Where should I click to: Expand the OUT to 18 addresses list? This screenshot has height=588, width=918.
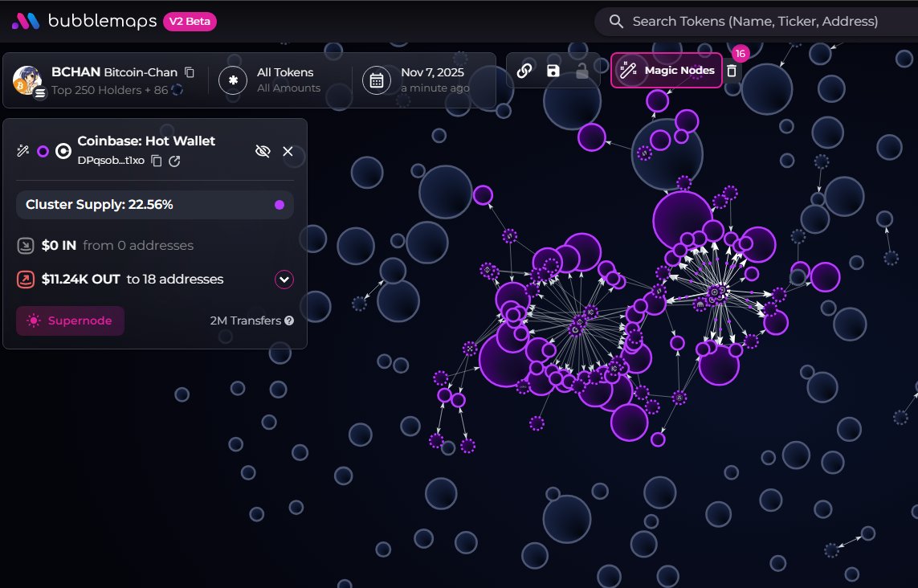point(284,280)
